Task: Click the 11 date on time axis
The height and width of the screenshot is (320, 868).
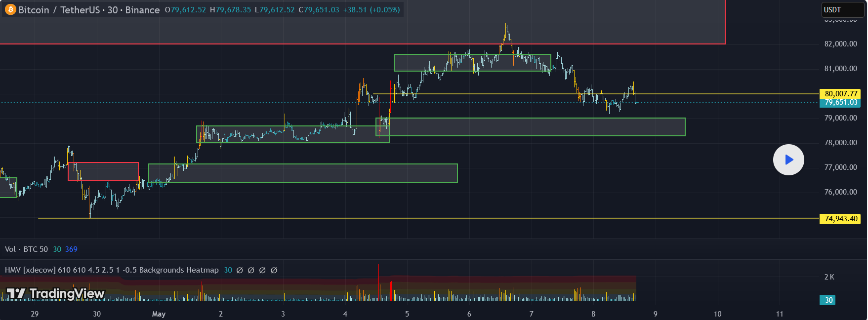Action: [x=780, y=314]
